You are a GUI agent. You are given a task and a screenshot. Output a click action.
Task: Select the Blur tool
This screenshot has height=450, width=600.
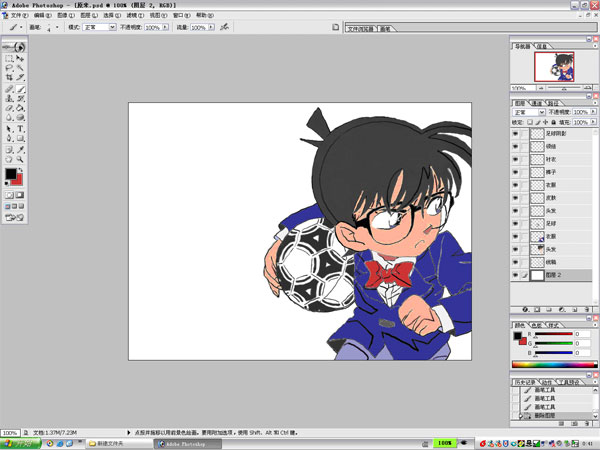(x=9, y=117)
